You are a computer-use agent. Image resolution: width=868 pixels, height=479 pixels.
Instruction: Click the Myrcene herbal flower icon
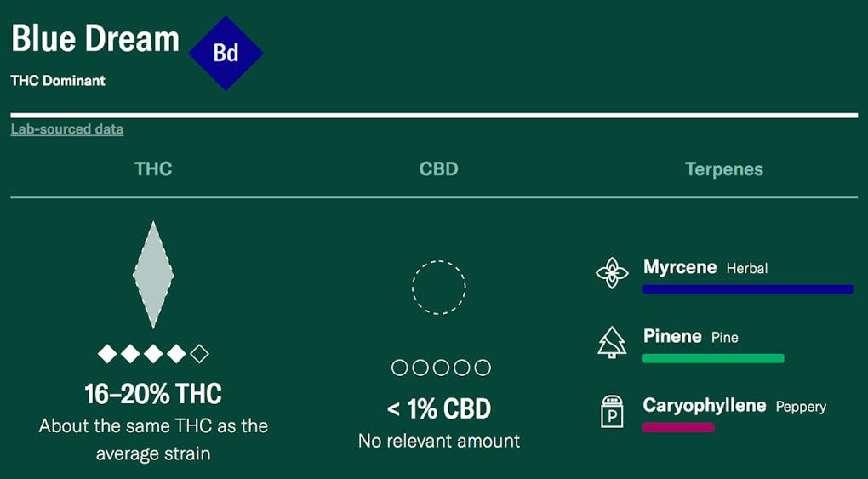pyautogui.click(x=611, y=273)
